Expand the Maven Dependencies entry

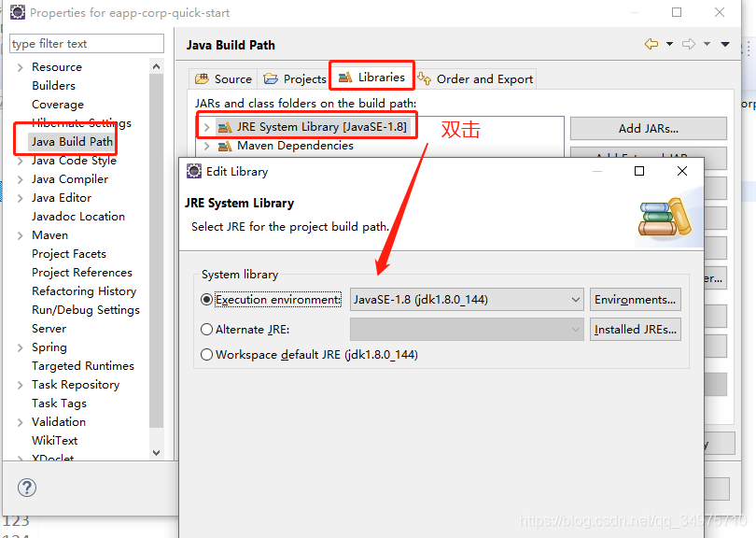[x=206, y=146]
